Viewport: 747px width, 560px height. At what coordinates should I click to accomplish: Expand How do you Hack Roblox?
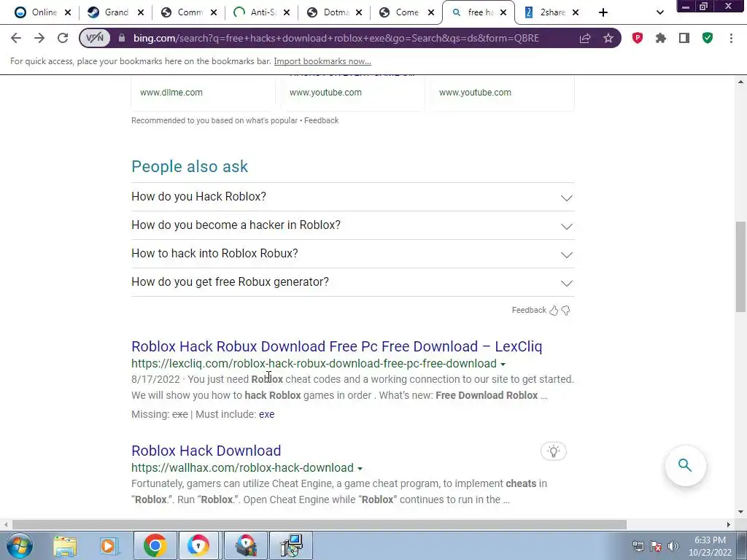point(352,197)
